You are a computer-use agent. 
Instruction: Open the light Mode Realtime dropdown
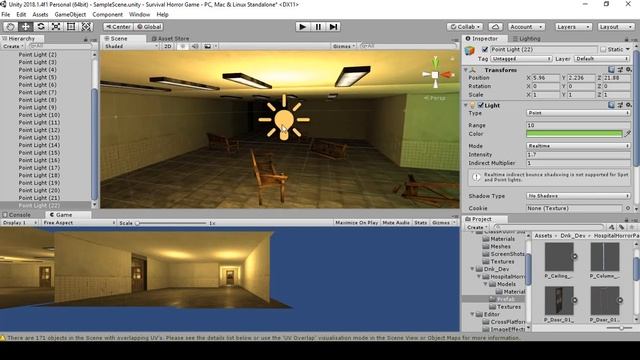click(x=578, y=146)
